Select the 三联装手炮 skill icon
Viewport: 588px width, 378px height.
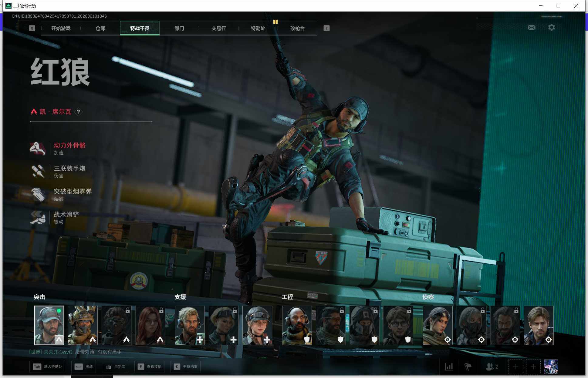[x=38, y=171]
